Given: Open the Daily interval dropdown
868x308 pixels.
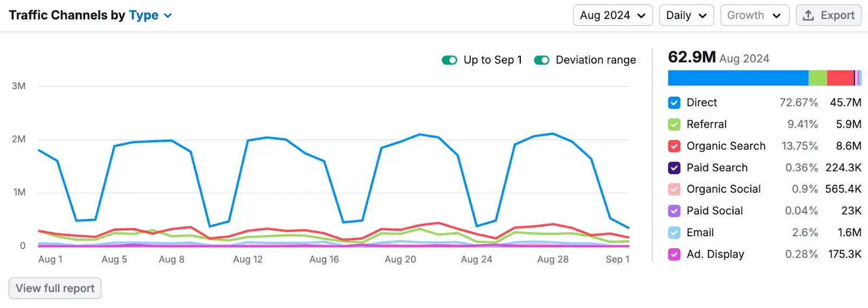Looking at the screenshot, I should (686, 15).
